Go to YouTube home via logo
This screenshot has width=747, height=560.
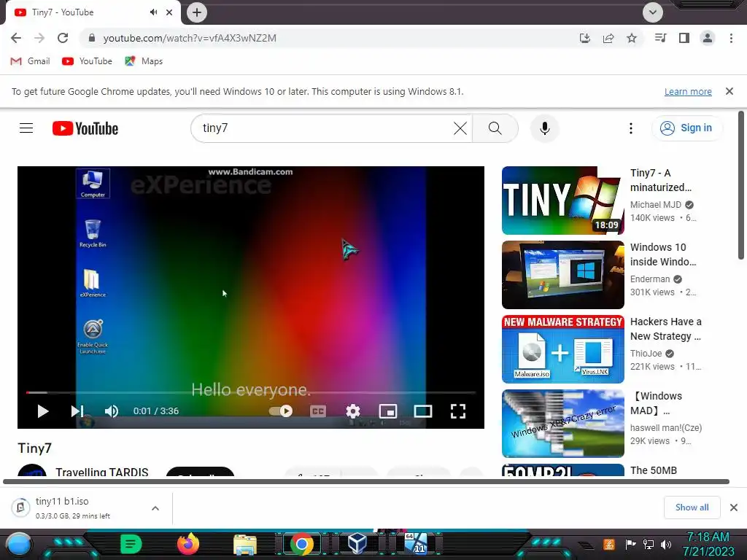coord(85,128)
